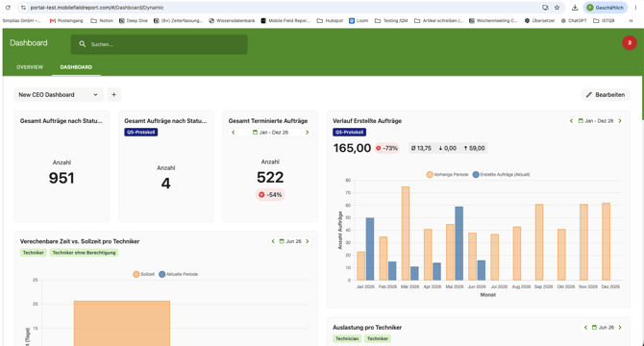
Task: Open the Wochenmeeting bookmark
Action: [x=493, y=20]
